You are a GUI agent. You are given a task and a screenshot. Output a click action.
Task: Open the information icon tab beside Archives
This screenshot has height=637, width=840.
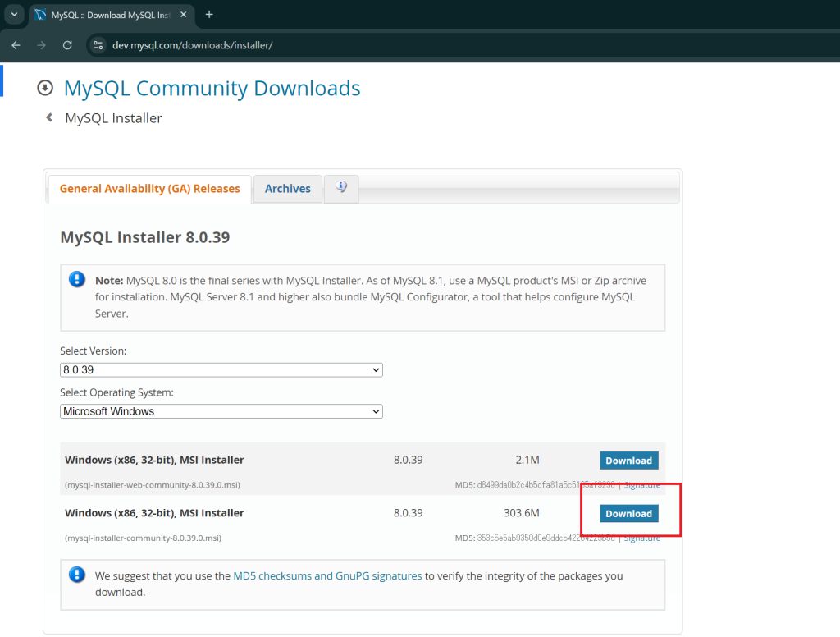341,188
